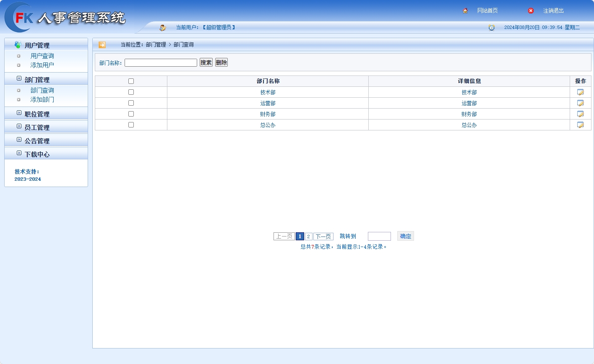Screen dimensions: 594x364
Task: Click the bullet icon next to 用户查询
Action: point(18,56)
